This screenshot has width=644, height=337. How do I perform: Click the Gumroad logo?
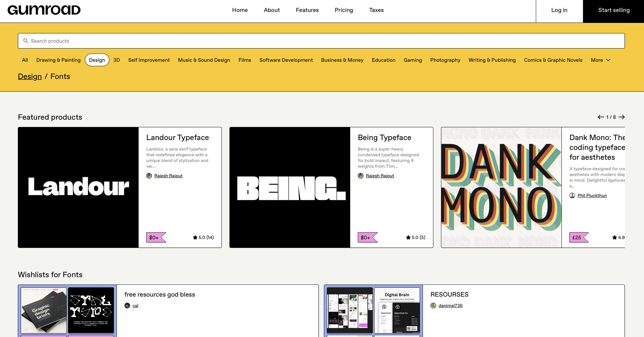tap(44, 10)
